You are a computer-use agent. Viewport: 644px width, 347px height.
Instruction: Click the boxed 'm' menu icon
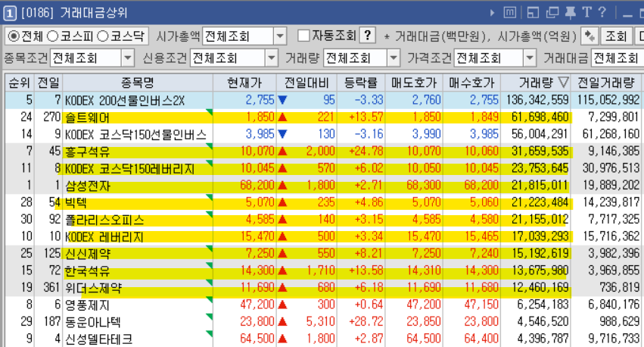pyautogui.click(x=510, y=13)
